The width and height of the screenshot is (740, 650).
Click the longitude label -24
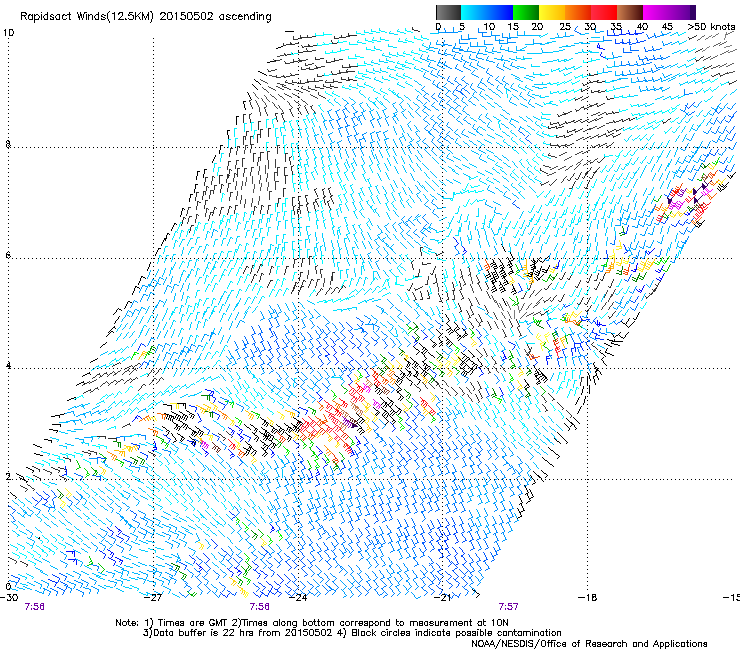point(298,598)
